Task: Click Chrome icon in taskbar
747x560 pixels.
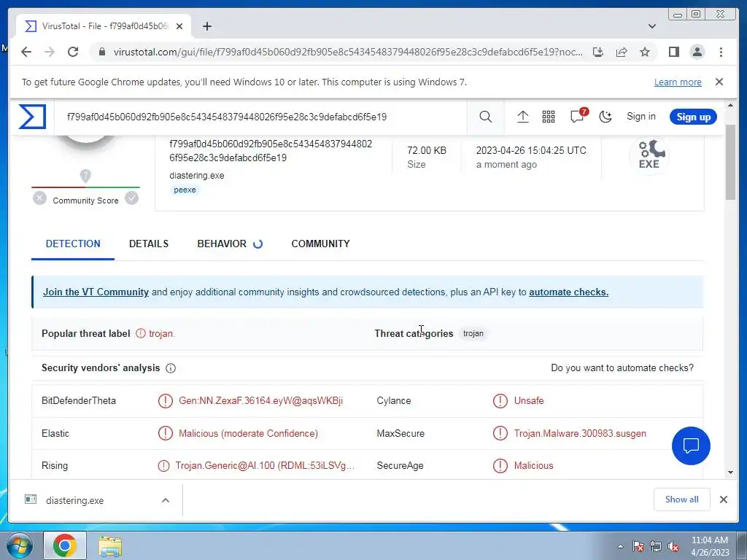Action: (x=65, y=545)
